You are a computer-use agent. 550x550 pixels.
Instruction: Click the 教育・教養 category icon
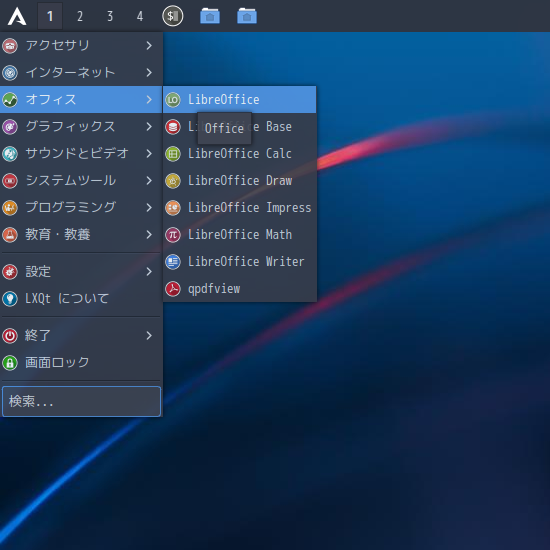10,235
